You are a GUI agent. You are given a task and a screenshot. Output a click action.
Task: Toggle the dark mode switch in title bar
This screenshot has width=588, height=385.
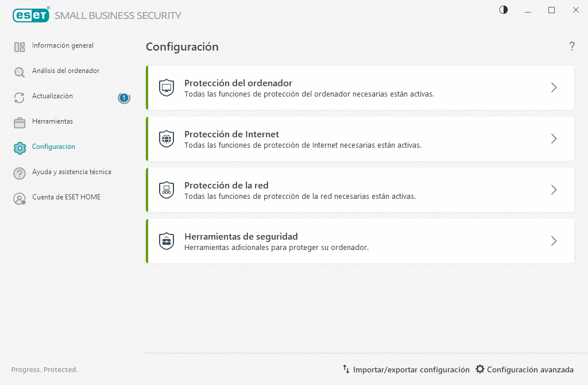tap(503, 10)
